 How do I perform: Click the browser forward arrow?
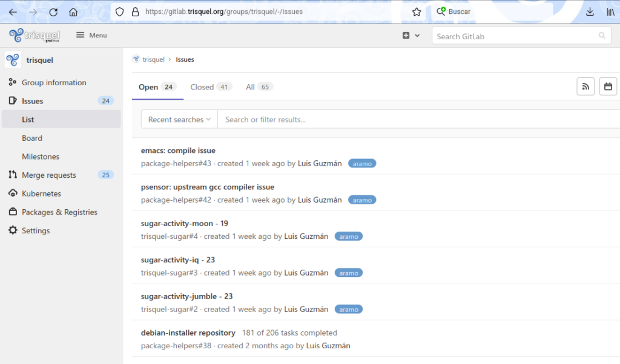click(33, 12)
